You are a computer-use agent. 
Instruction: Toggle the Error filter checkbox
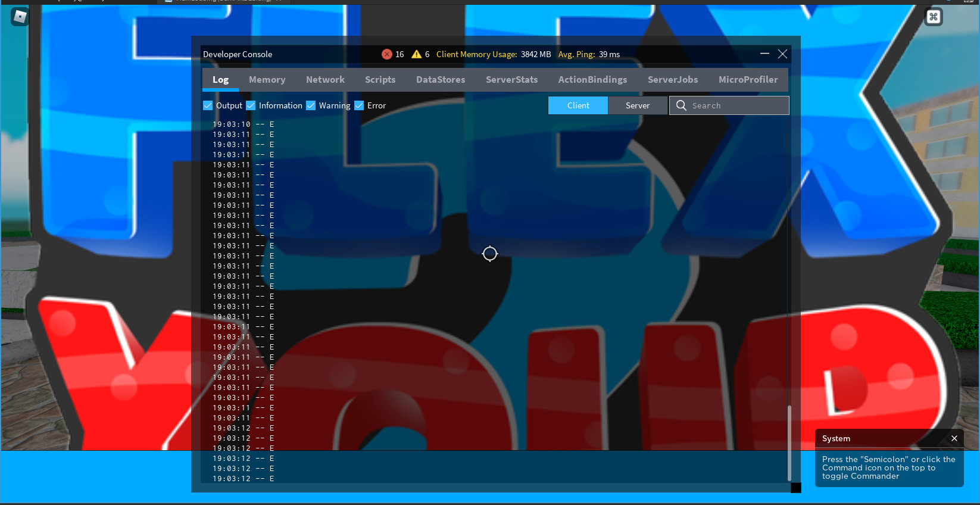pyautogui.click(x=359, y=105)
